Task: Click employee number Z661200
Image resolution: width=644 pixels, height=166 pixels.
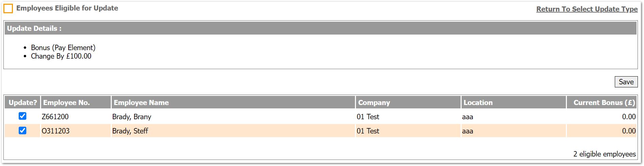Action: pos(55,117)
